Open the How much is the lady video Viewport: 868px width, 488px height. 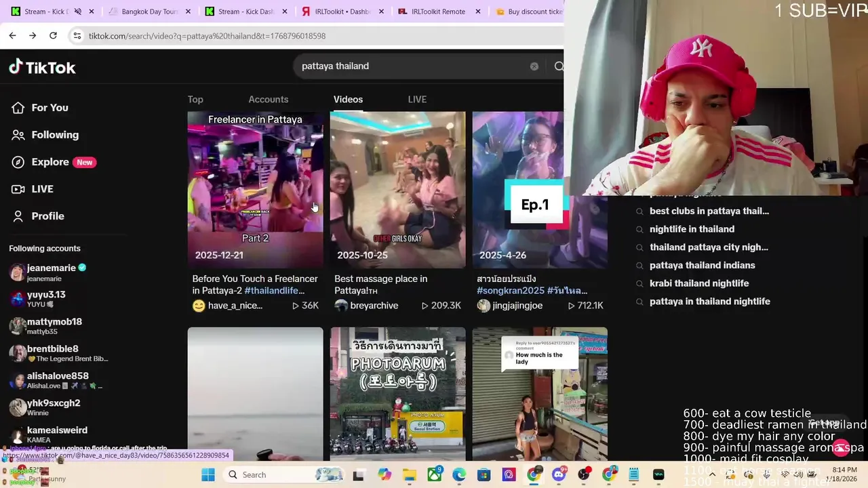click(540, 393)
